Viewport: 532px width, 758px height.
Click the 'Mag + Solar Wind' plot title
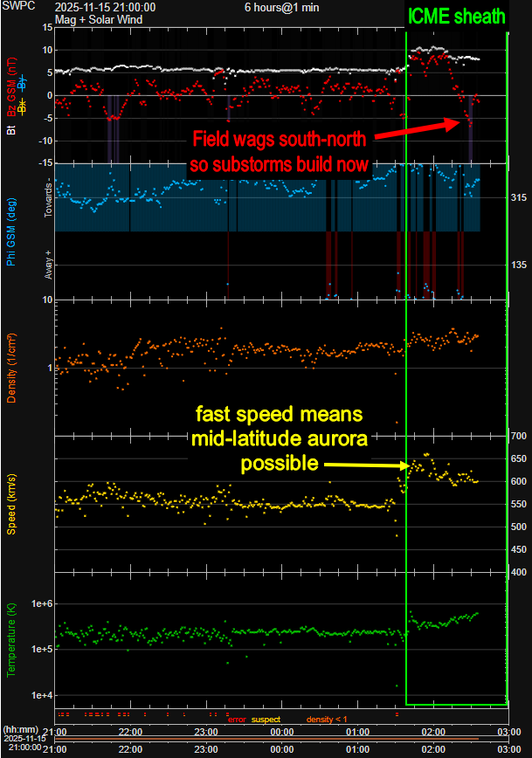99,20
